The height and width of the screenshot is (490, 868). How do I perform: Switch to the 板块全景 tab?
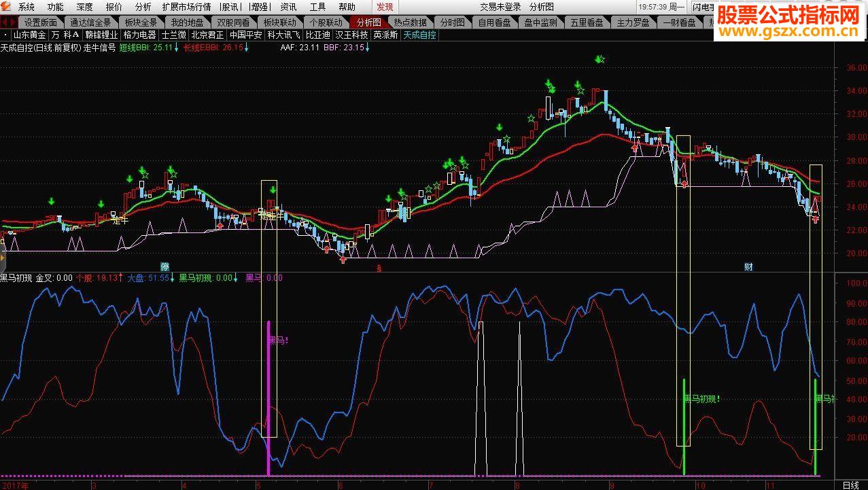pyautogui.click(x=140, y=22)
